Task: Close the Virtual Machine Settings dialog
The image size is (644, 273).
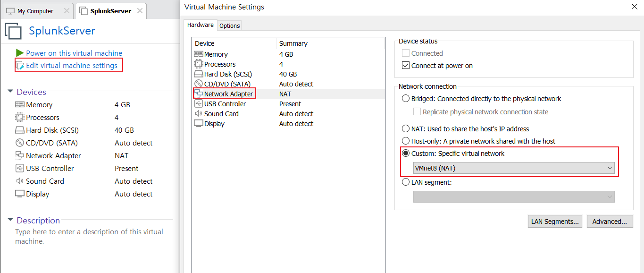Action: pyautogui.click(x=634, y=7)
